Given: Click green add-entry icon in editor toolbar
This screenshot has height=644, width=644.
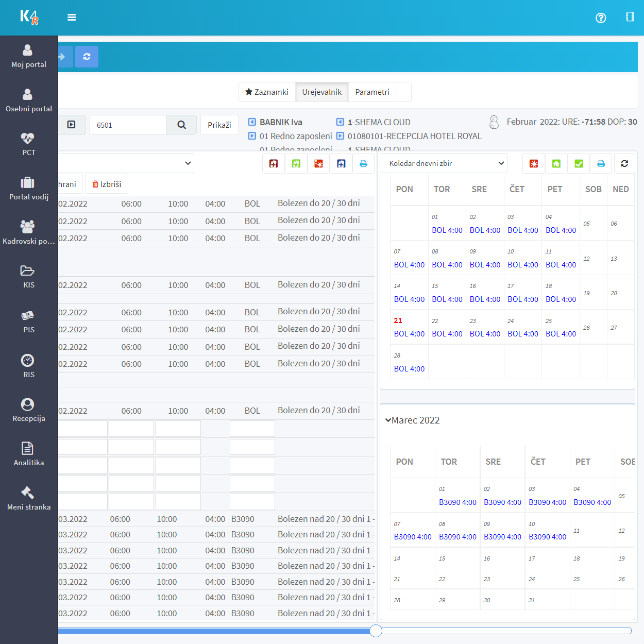Looking at the screenshot, I should pyautogui.click(x=296, y=163).
